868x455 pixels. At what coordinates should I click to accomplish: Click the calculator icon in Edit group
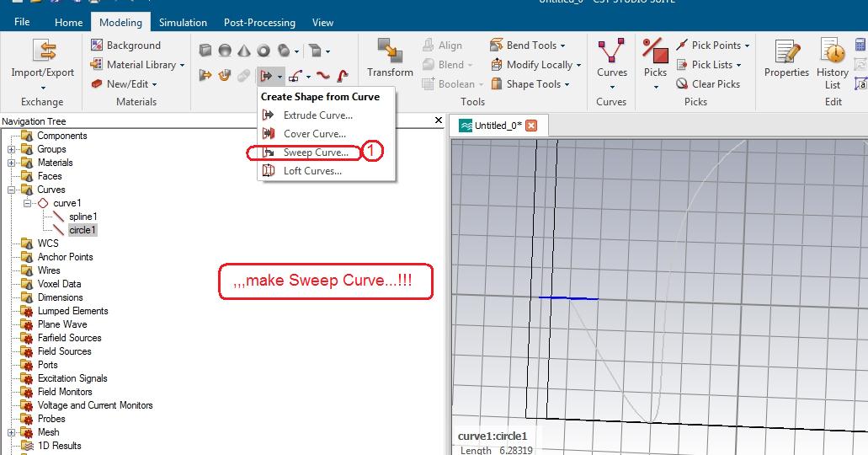[860, 45]
